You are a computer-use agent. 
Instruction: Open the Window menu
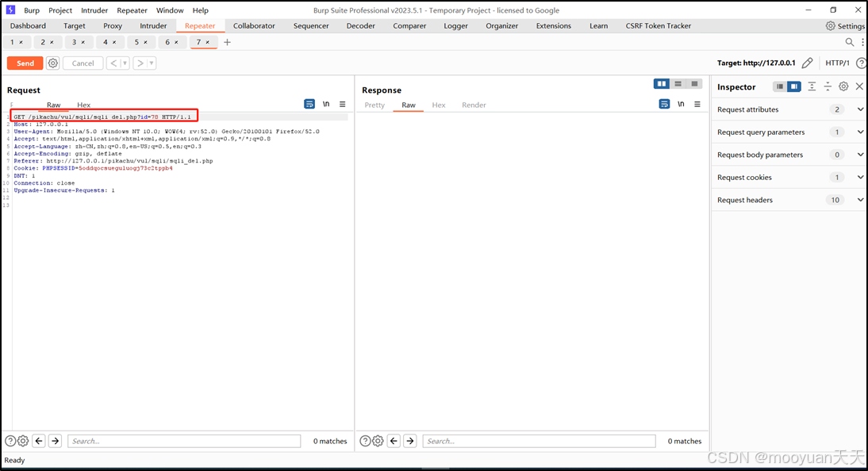pos(169,10)
